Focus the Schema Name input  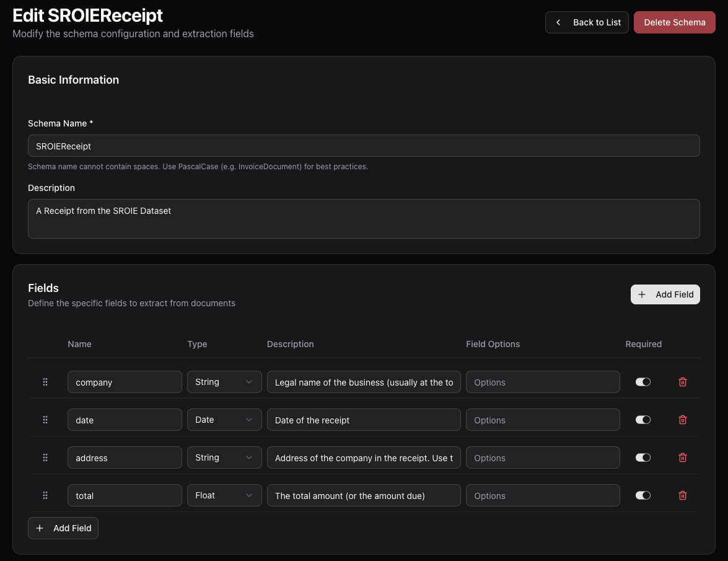tap(364, 146)
